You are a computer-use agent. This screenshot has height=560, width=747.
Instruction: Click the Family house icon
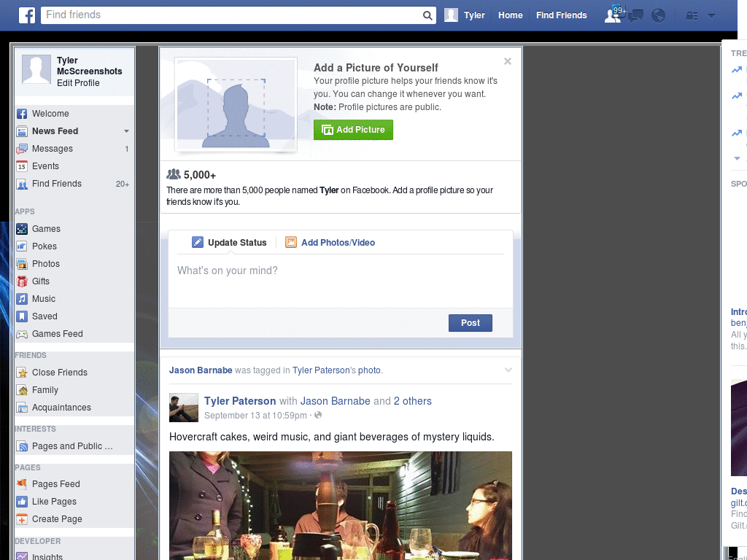pyautogui.click(x=22, y=390)
